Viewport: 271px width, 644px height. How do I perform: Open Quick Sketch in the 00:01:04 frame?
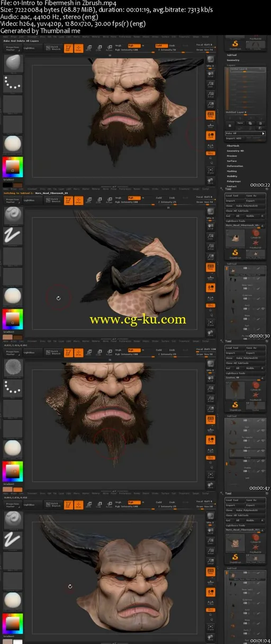53,505
